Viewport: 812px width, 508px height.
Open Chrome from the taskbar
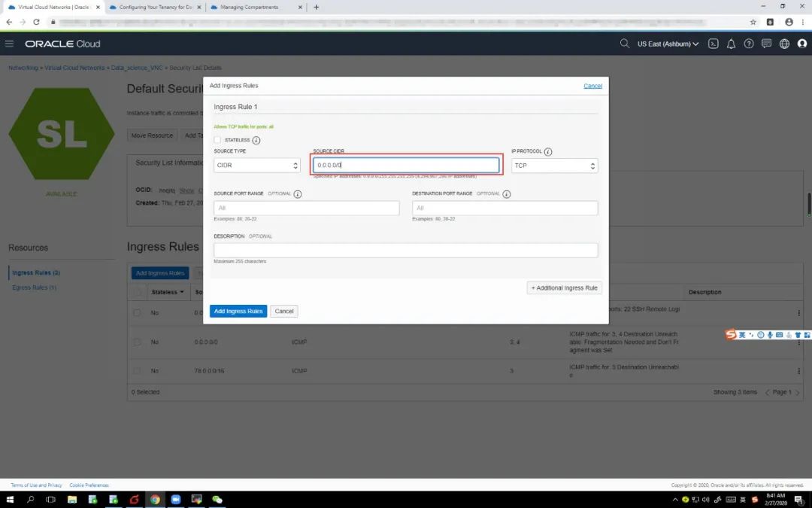[155, 499]
